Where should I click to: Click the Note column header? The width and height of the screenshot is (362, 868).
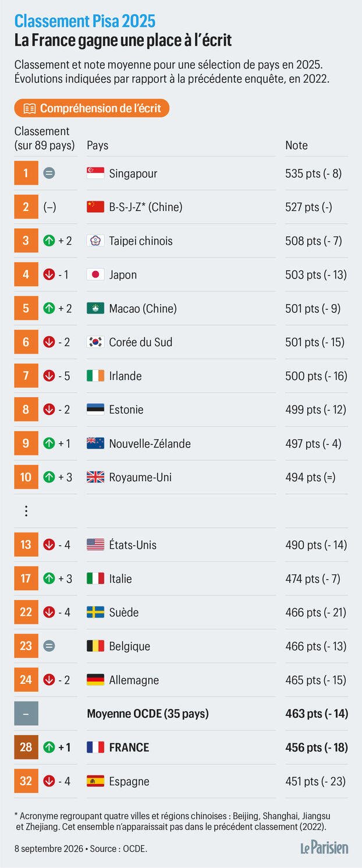click(x=296, y=146)
